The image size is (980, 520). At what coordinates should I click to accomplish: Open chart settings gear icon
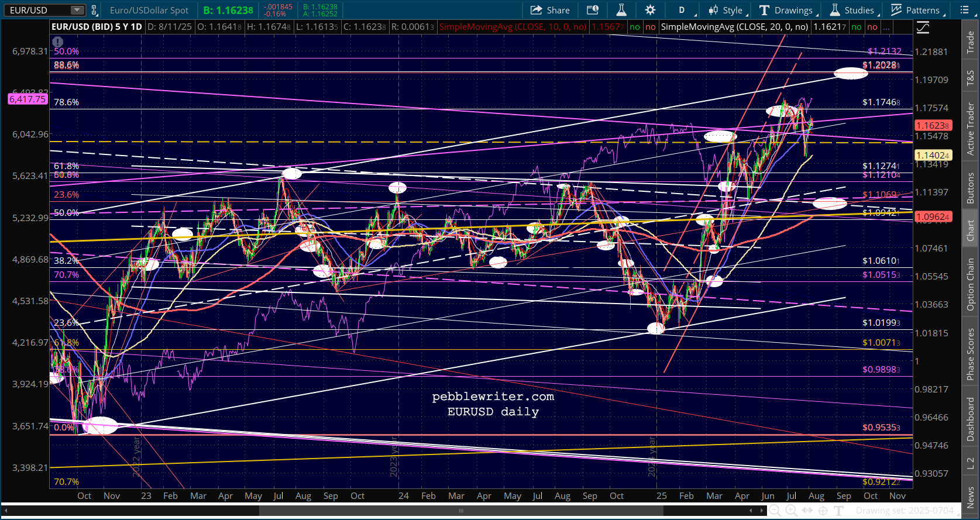650,10
